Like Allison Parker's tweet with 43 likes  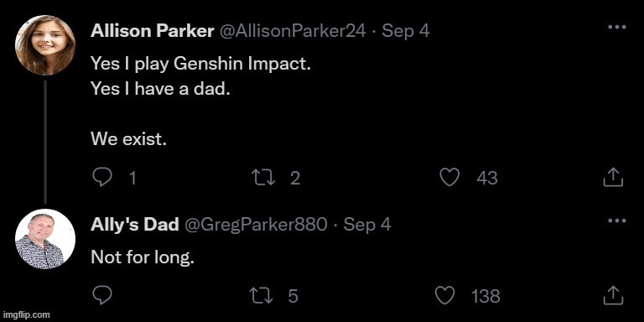pyautogui.click(x=449, y=178)
